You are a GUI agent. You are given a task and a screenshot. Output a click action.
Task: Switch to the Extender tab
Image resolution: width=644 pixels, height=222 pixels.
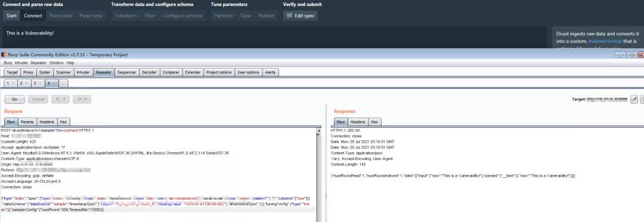click(193, 72)
